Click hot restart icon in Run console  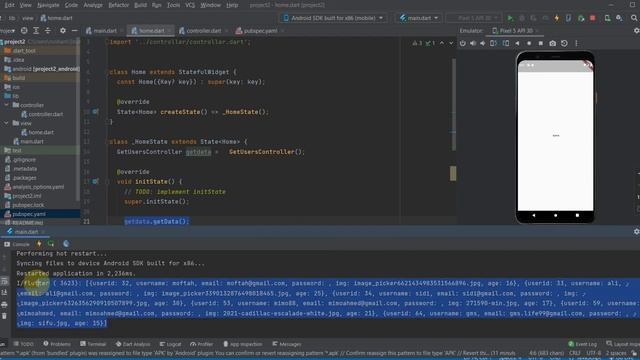51,244
